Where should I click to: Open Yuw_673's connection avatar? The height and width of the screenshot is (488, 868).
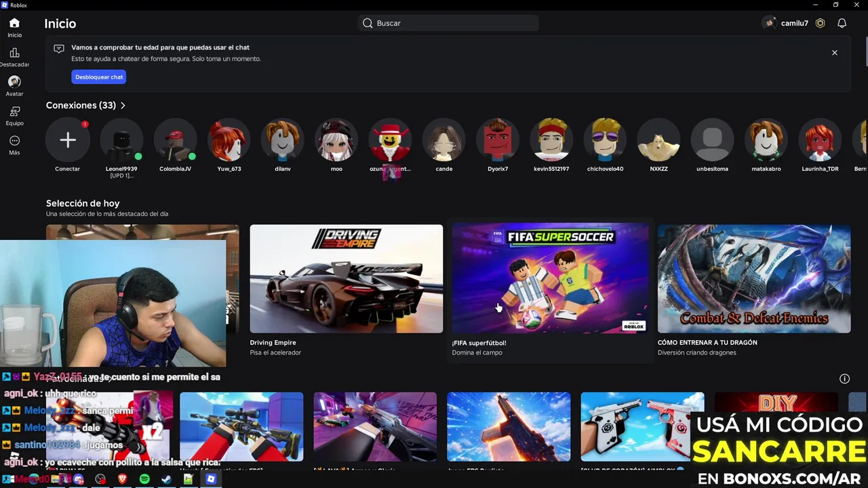coord(229,140)
